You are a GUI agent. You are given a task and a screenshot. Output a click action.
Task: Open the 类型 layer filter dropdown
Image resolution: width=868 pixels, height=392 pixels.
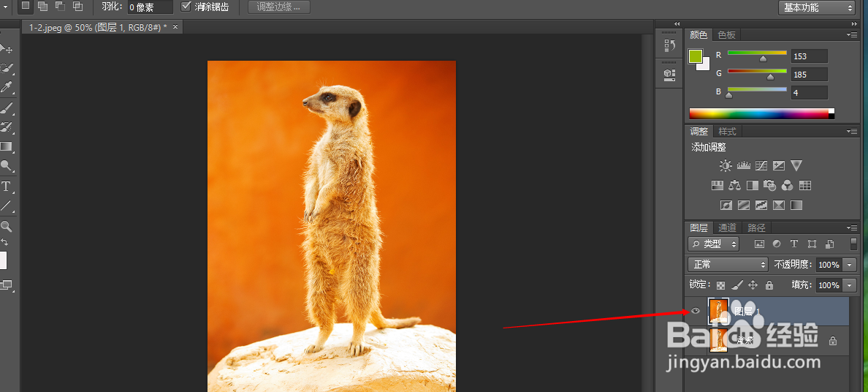(x=714, y=244)
